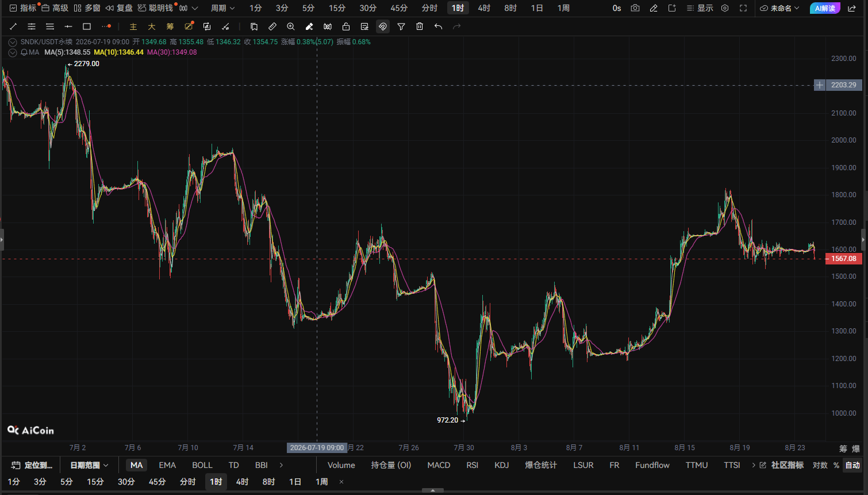
Task: Toggle the MACD sub-indicator
Action: [x=439, y=465]
